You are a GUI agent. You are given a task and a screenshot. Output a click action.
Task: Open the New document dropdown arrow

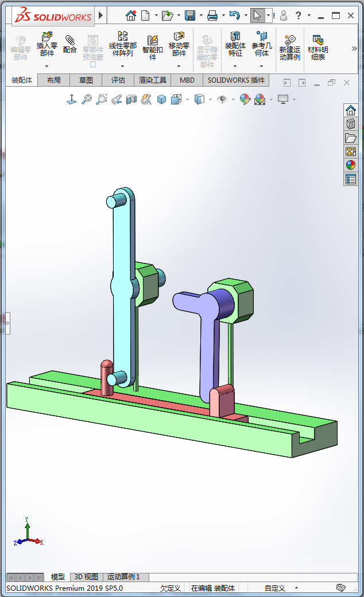point(156,15)
